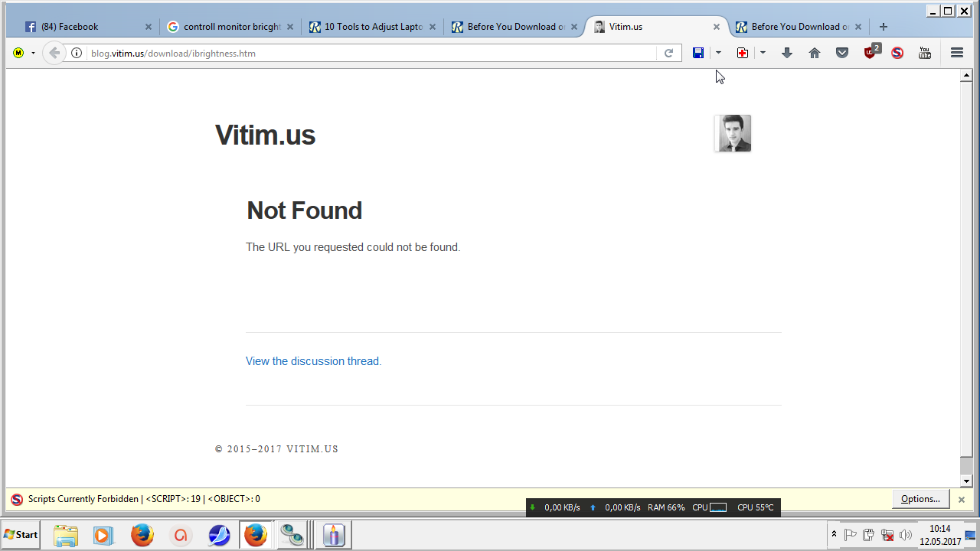Reload the page with the refresh button
This screenshot has width=980, height=551.
(x=668, y=53)
